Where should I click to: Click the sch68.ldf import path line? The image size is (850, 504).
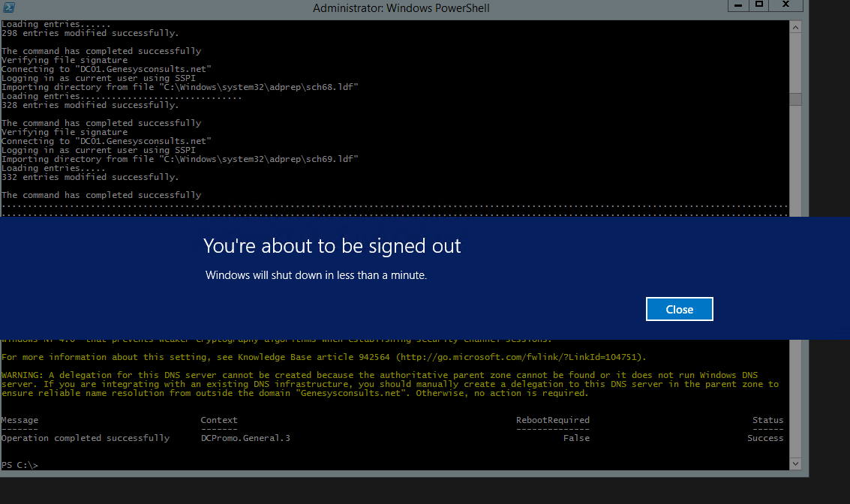(180, 87)
